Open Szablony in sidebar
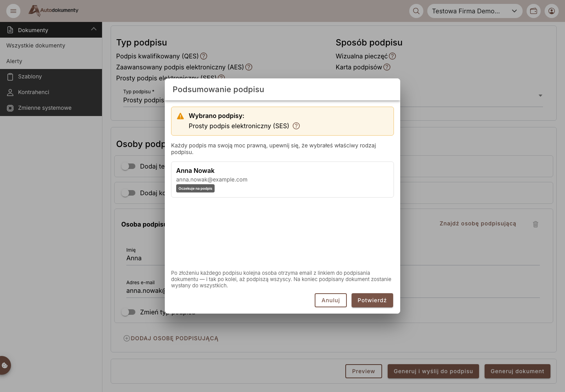This screenshot has height=392, width=565. (51, 76)
